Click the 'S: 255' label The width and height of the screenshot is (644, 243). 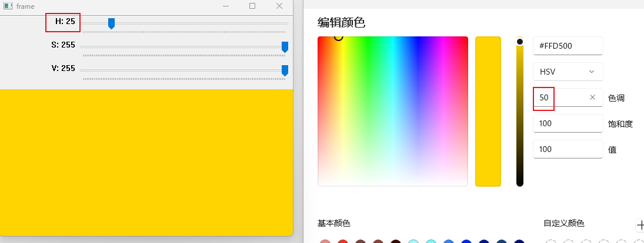(64, 45)
